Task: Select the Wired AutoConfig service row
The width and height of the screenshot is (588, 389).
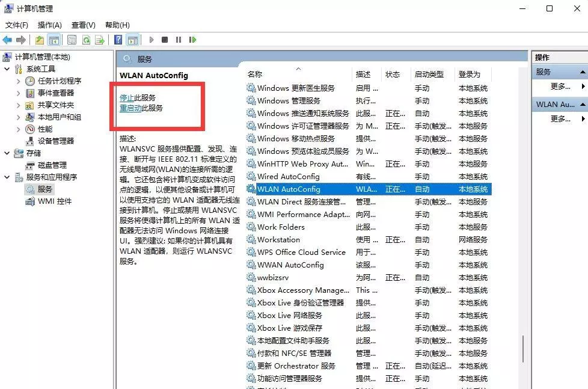Action: tap(288, 176)
